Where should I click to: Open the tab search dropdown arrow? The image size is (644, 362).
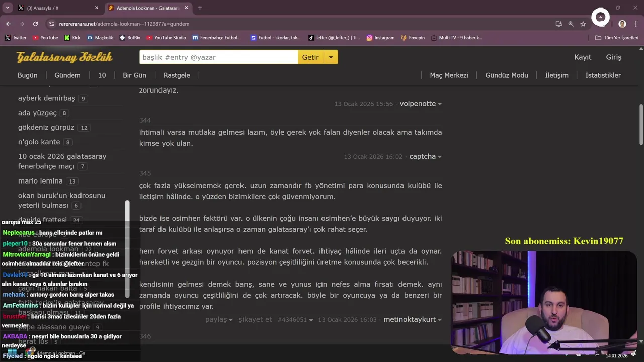pyautogui.click(x=8, y=8)
